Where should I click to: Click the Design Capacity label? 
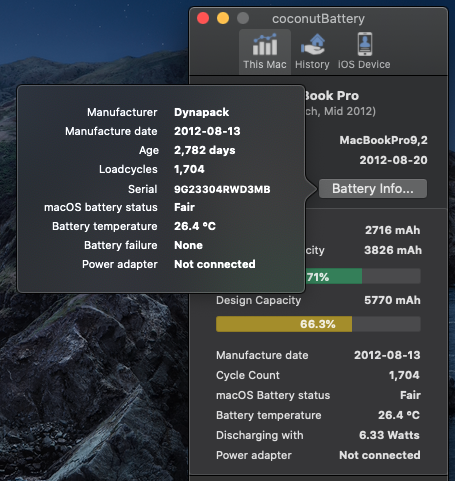click(258, 301)
